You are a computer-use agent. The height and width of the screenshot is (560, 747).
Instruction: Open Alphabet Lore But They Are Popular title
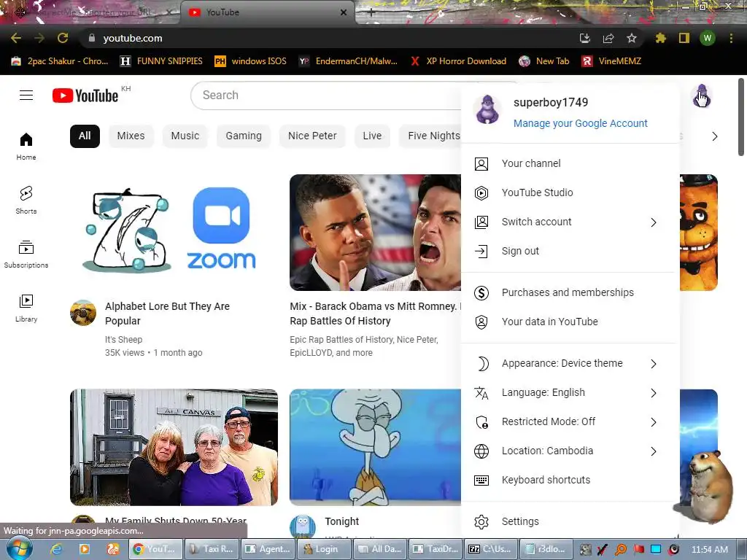tap(167, 314)
